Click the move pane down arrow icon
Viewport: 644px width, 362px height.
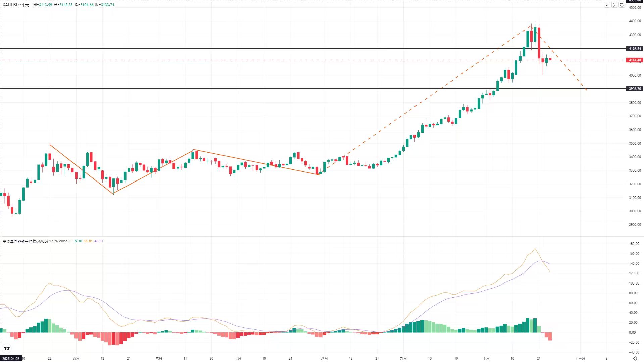point(607,5)
